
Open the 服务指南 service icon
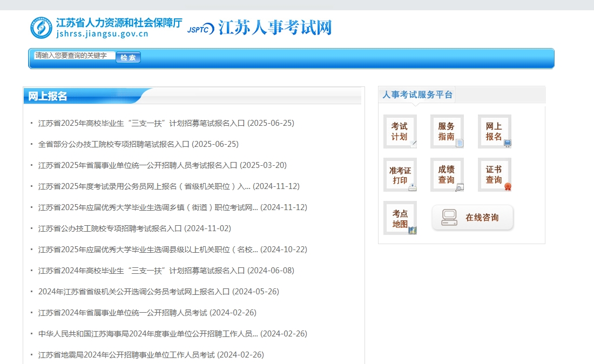pos(447,131)
